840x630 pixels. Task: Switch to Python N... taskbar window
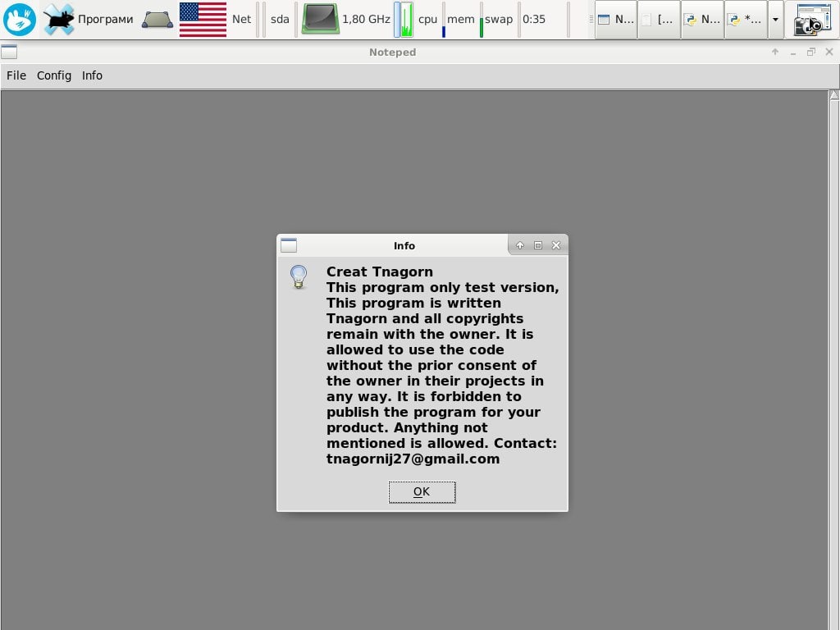click(x=703, y=20)
